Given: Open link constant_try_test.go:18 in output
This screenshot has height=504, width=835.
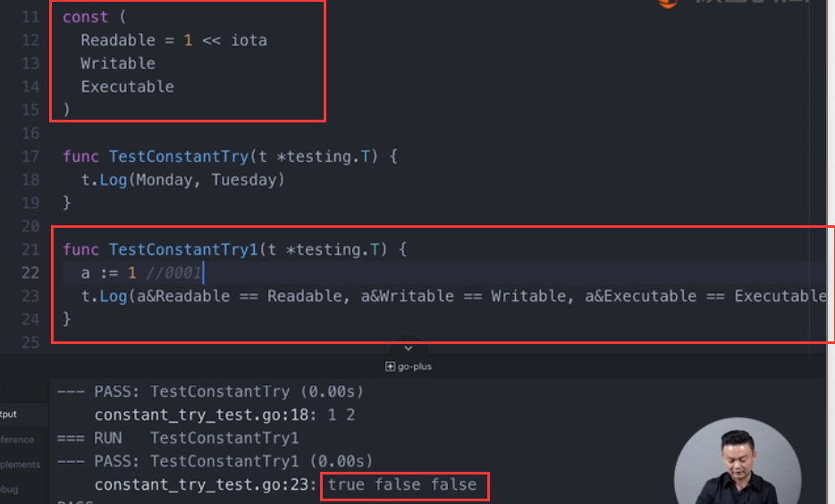Looking at the screenshot, I should pos(205,415).
